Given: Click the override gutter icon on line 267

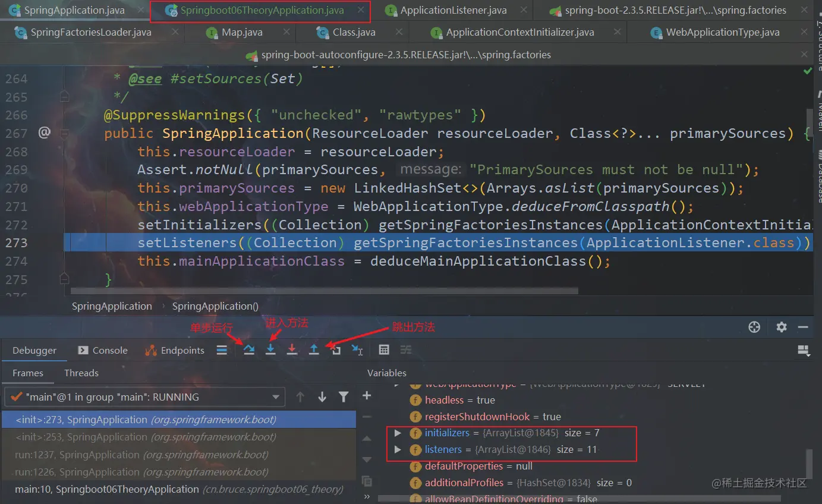Looking at the screenshot, I should point(45,133).
